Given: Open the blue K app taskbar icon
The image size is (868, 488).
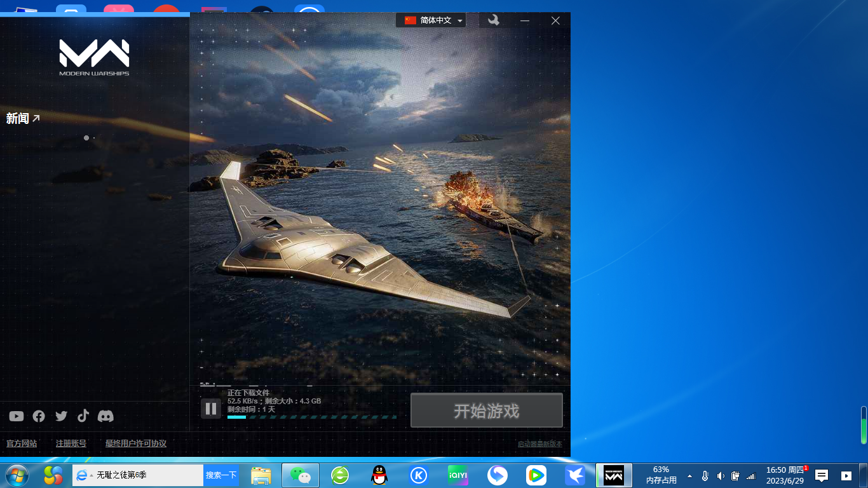Looking at the screenshot, I should [419, 475].
